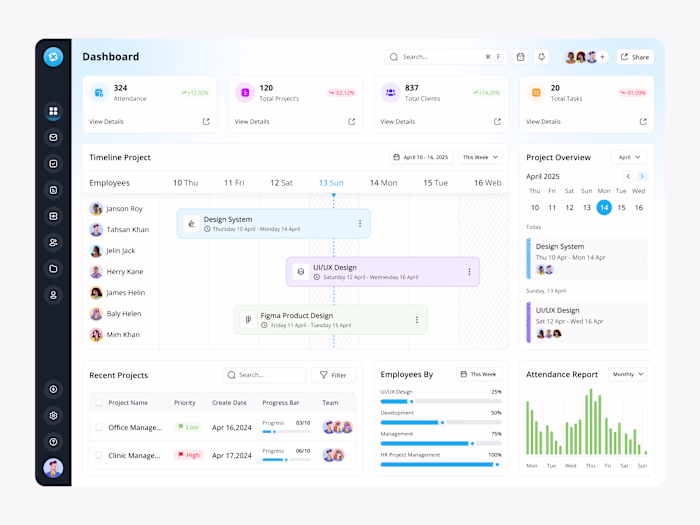
Task: Click the Share button
Action: 635,57
